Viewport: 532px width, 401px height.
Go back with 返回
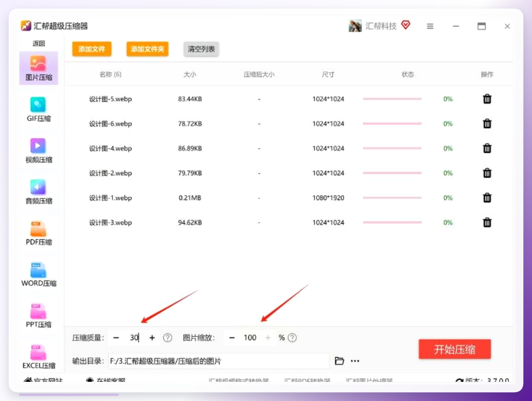point(38,43)
